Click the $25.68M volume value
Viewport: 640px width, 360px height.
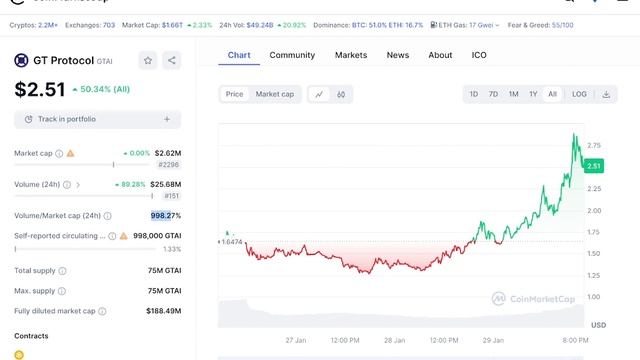point(166,184)
